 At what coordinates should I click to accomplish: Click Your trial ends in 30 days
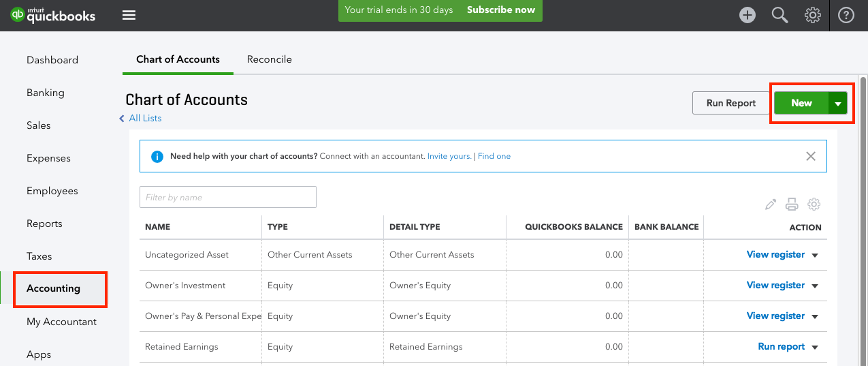399,10
